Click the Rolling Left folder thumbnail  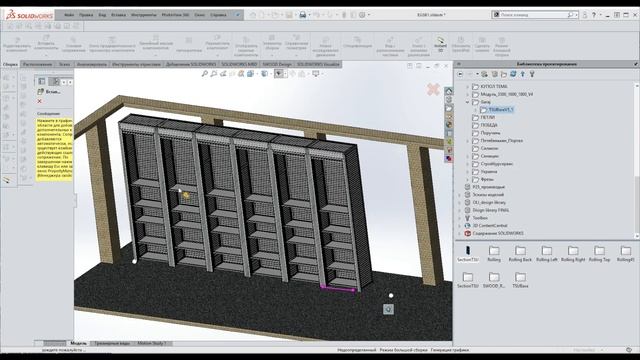(547, 254)
